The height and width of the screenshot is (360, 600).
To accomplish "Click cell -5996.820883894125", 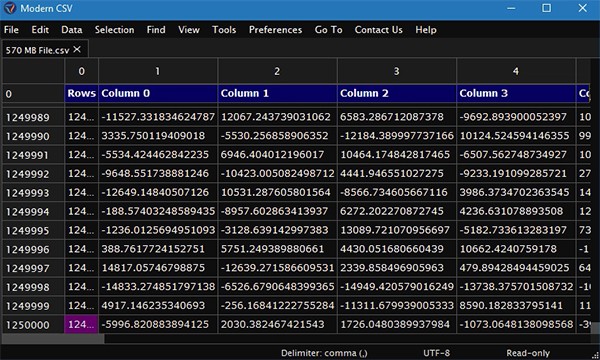I will tap(158, 324).
